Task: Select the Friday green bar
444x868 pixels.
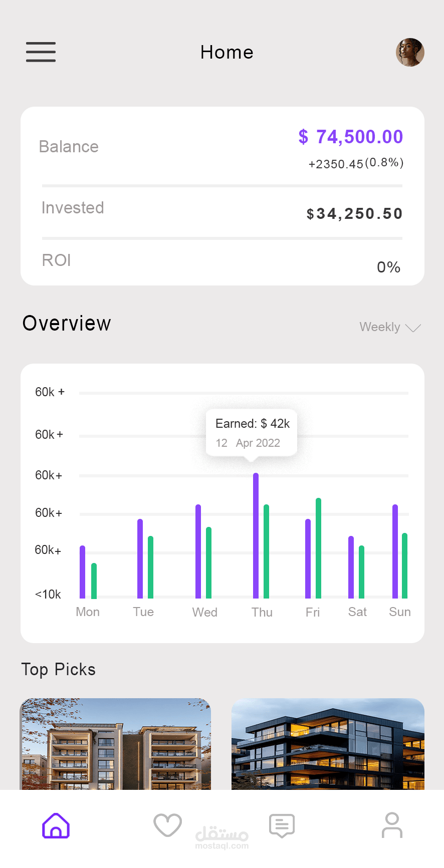Action: pyautogui.click(x=318, y=548)
